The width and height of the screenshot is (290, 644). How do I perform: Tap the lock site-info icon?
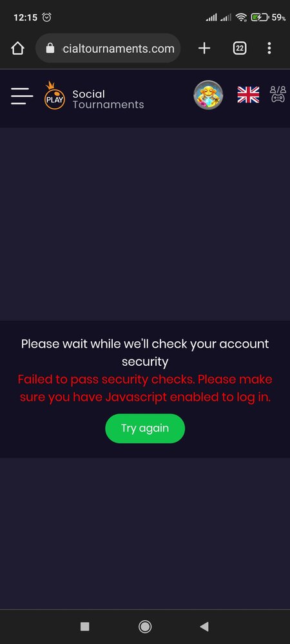[50, 48]
